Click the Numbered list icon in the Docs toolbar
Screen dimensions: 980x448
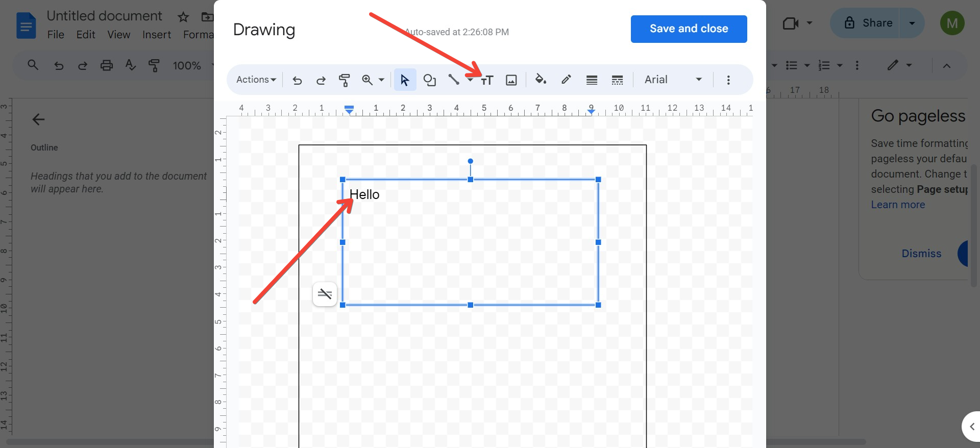pyautogui.click(x=824, y=65)
